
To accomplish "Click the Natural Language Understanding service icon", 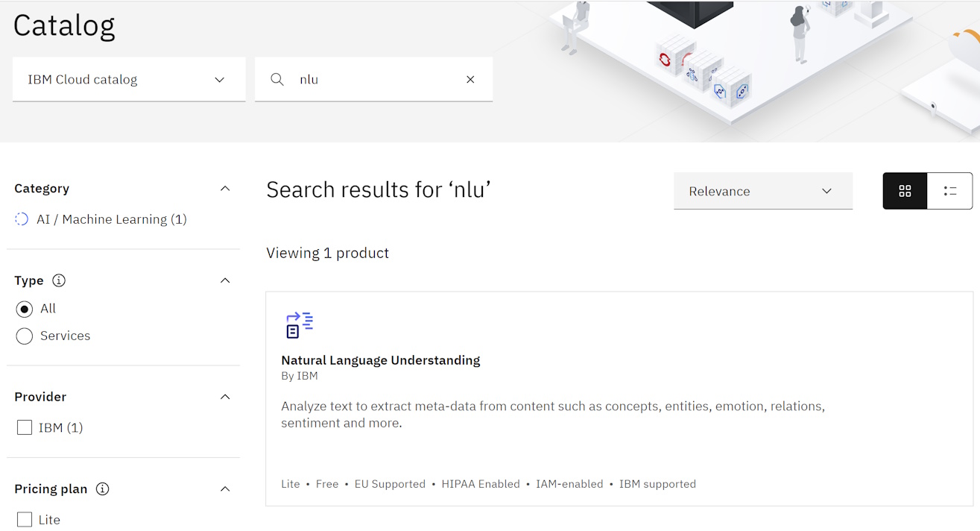I will pyautogui.click(x=300, y=325).
